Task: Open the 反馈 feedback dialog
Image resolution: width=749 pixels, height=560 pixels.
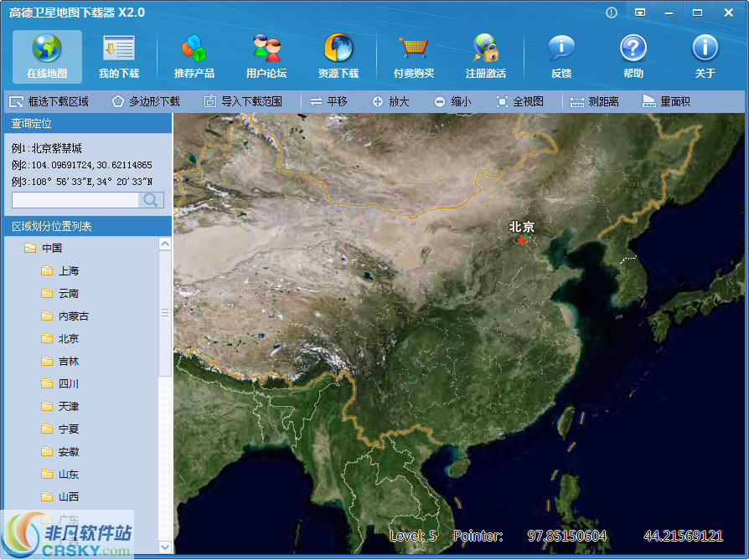Action: point(561,56)
